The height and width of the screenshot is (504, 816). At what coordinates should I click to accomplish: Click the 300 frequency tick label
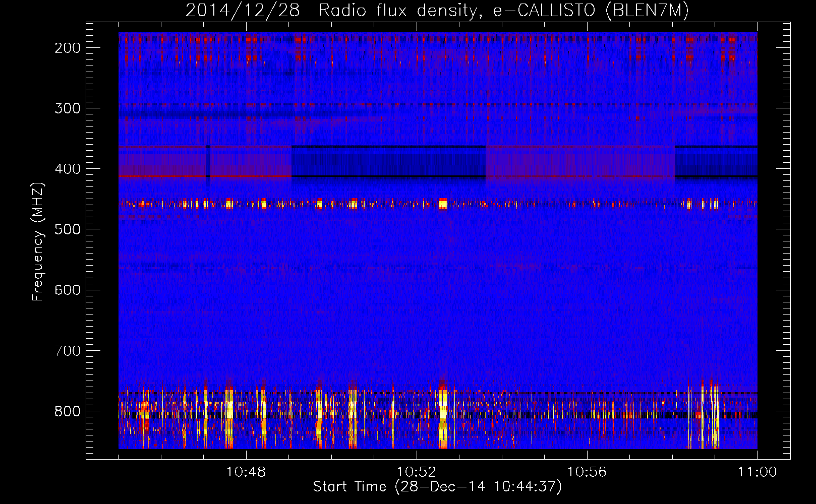(68, 108)
